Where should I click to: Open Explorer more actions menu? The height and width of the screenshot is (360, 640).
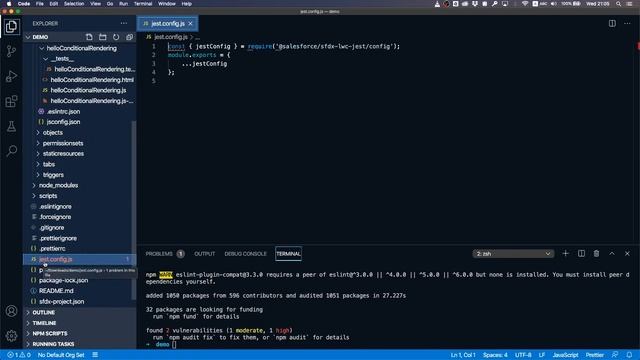(x=124, y=23)
